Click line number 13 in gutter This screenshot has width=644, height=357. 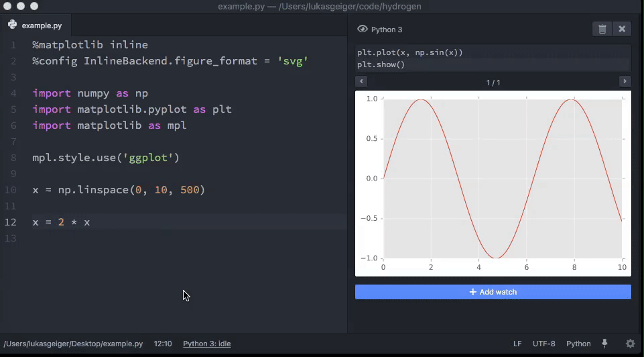pos(10,238)
